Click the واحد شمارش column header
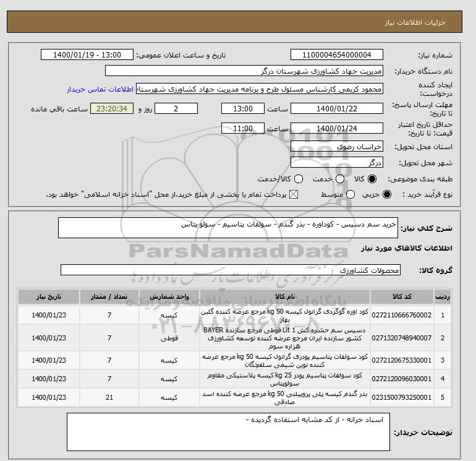This screenshot has height=461, width=476. pyautogui.click(x=169, y=296)
